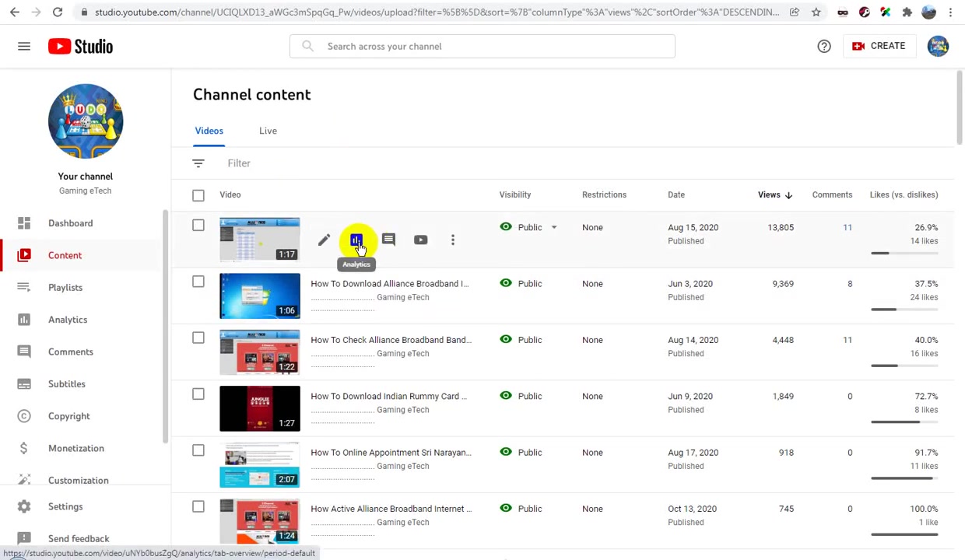965x560 pixels.
Task: Check the select-all checkbox in table header
Action: coord(198,195)
